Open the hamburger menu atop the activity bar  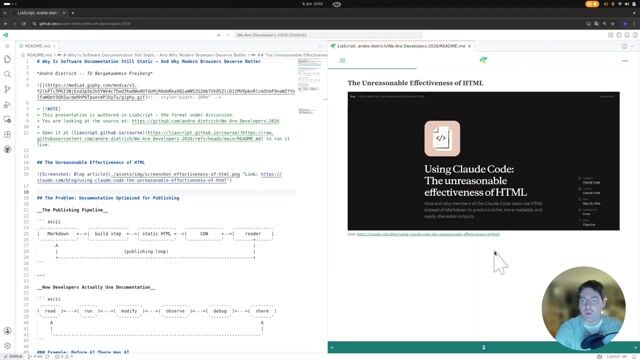tap(7, 46)
